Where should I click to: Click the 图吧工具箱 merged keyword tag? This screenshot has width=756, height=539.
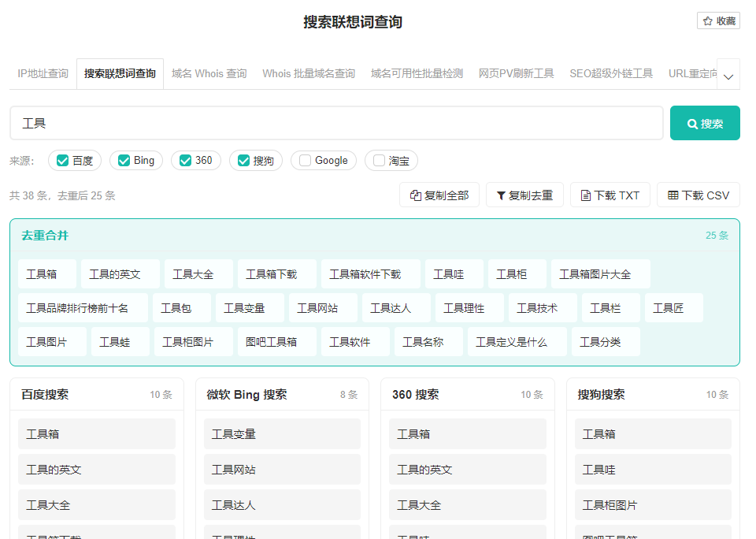[277, 342]
